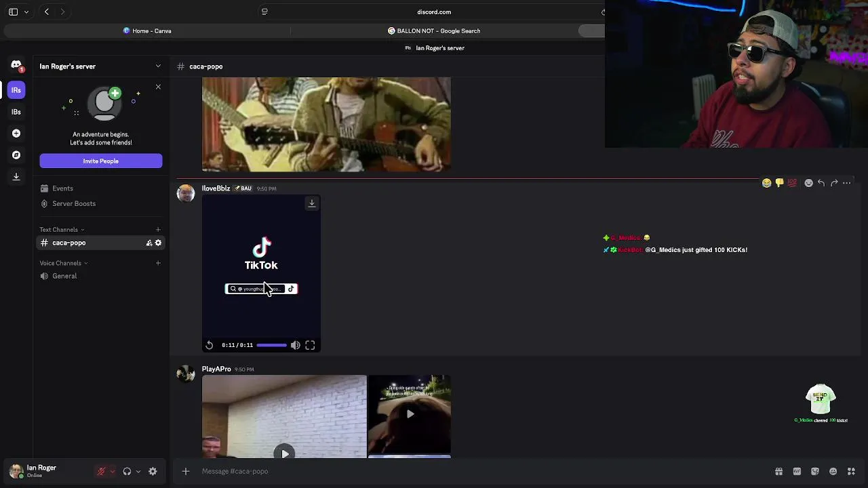
Task: Close the invite friends card
Action: coord(158,87)
